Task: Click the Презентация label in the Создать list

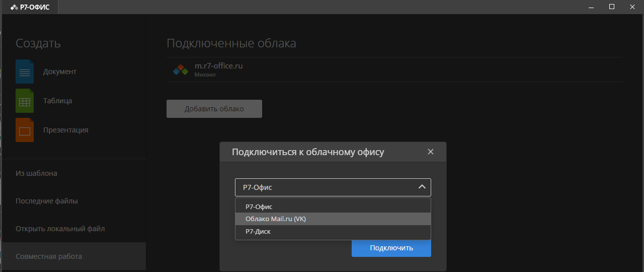Action: (x=66, y=130)
